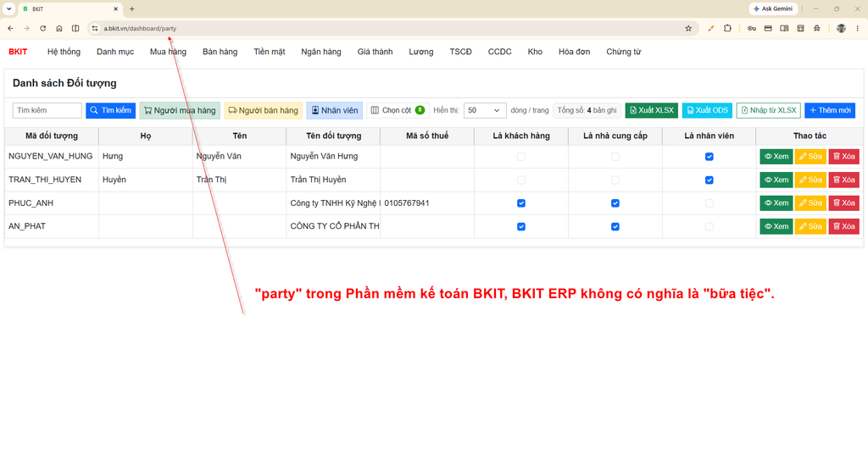This screenshot has width=868, height=466.
Task: Go back using browser back arrow
Action: [x=10, y=28]
